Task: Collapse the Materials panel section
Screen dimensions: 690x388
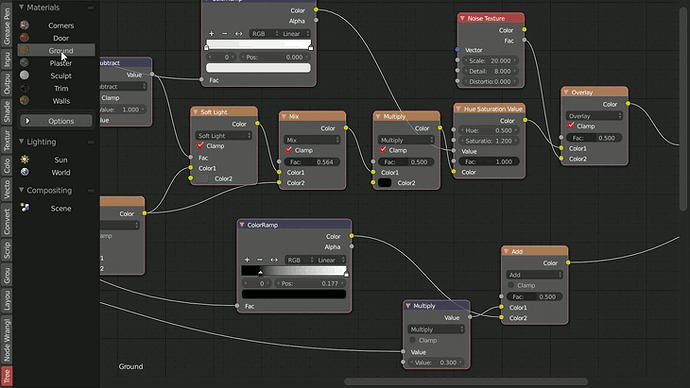Action: pyautogui.click(x=21, y=7)
